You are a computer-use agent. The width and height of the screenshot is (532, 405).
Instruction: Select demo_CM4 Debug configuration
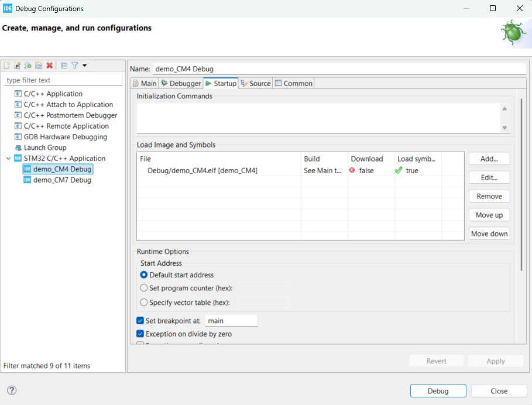coord(58,169)
